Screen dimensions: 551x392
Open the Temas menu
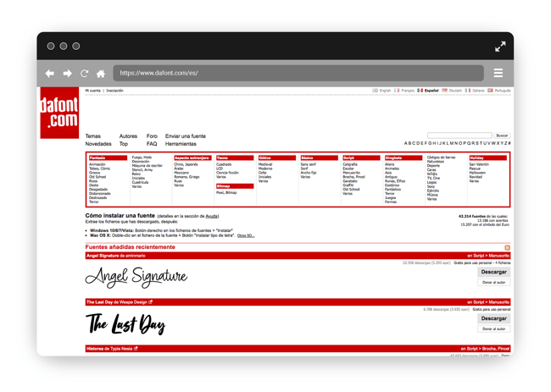pyautogui.click(x=92, y=136)
